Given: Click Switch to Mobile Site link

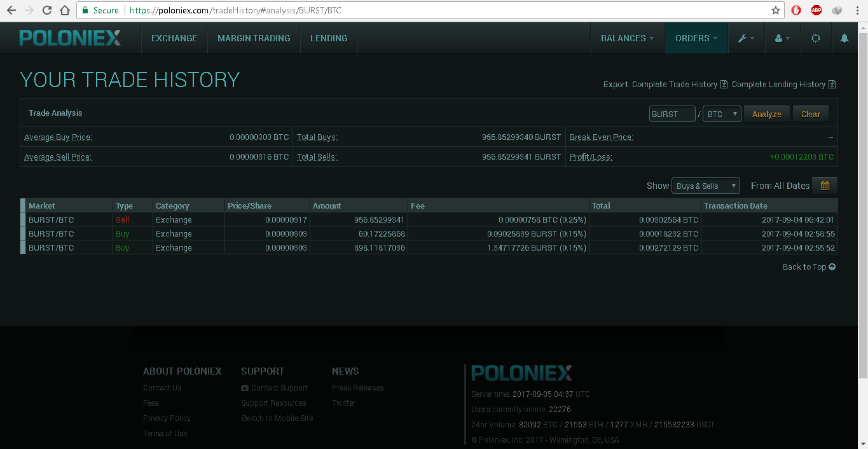Looking at the screenshot, I should [277, 418].
